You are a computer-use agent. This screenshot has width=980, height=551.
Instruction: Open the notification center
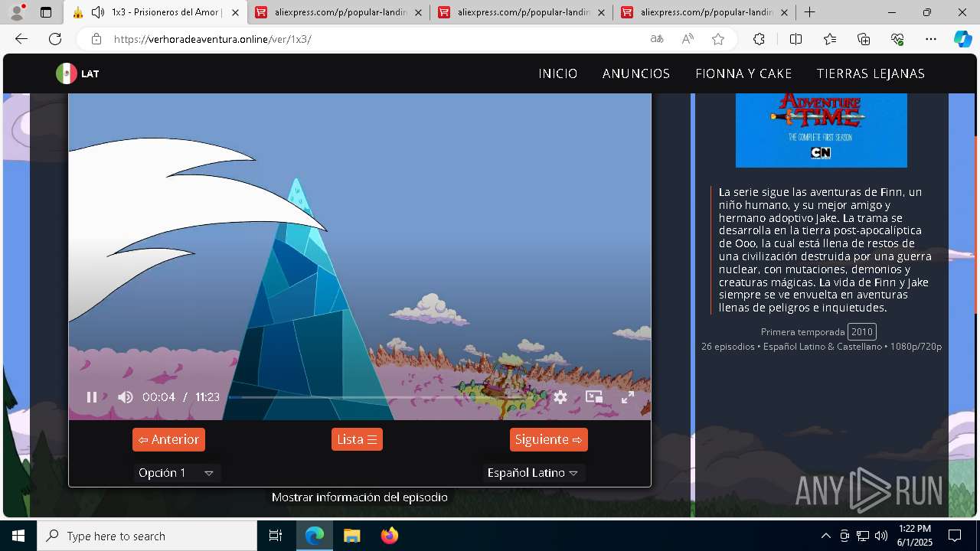coord(955,536)
